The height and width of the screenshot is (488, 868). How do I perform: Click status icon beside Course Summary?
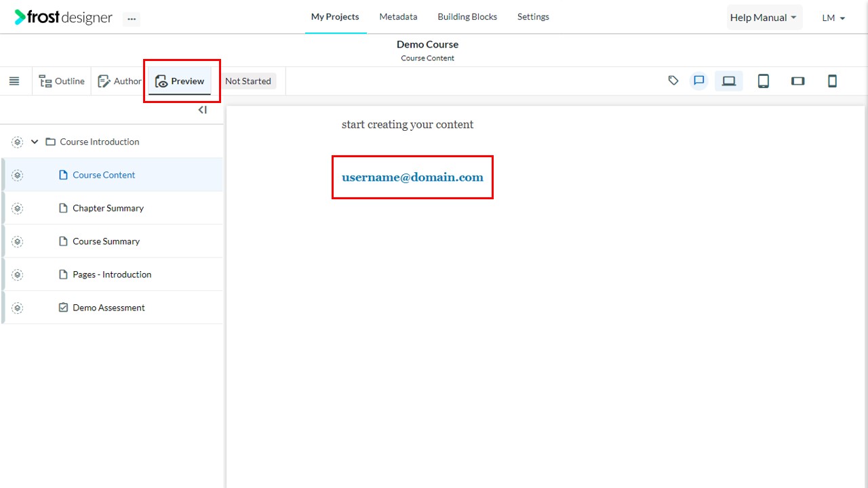click(x=18, y=242)
